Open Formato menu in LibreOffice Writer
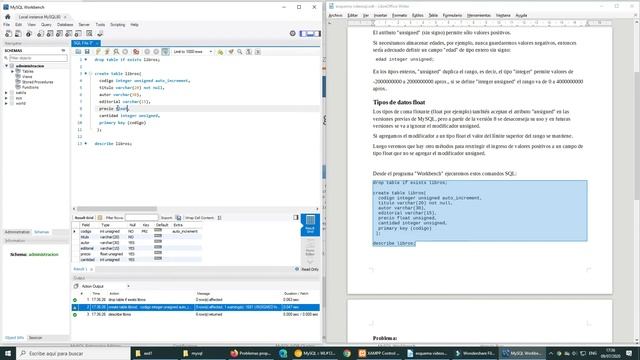 (399, 16)
